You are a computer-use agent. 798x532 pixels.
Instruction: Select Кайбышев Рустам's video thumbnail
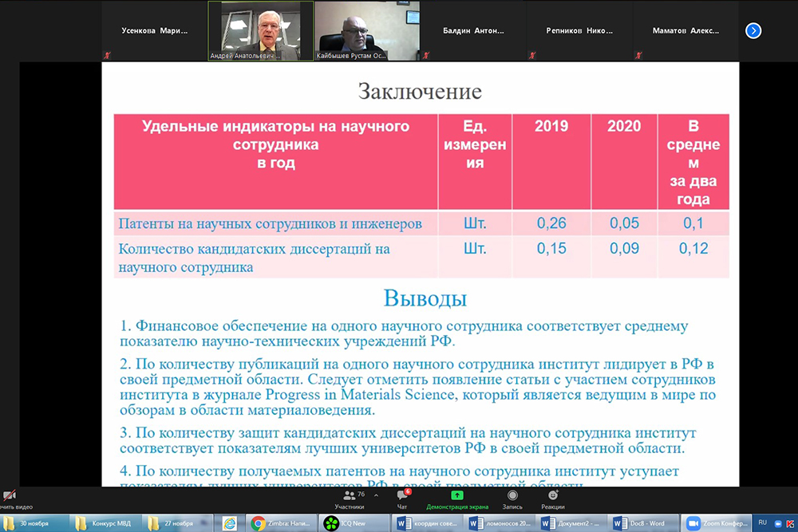click(367, 31)
